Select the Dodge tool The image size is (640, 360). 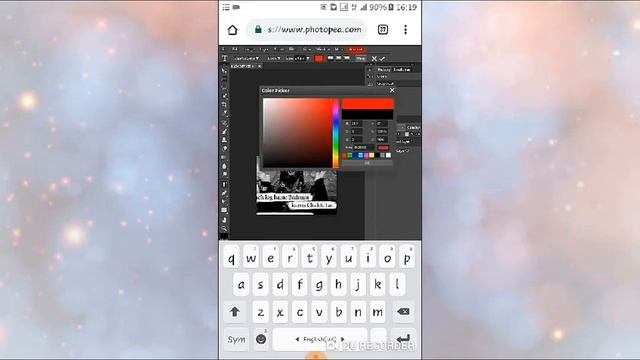coord(224,174)
